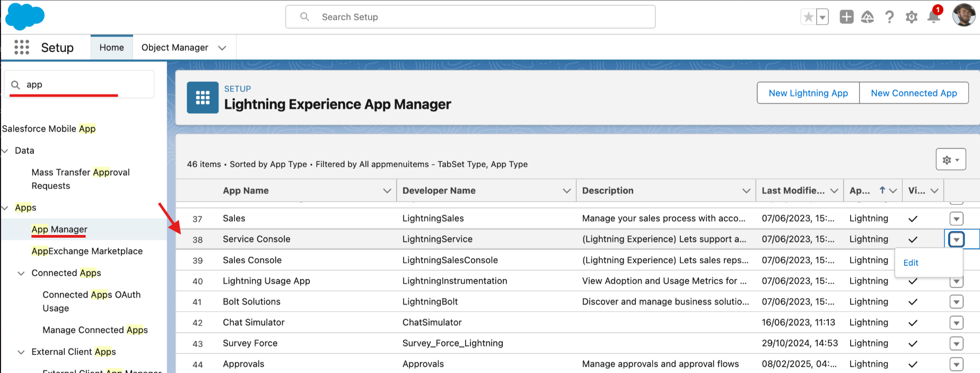Open row actions for Survey Force
Screen dimensions: 980x373
pos(956,343)
